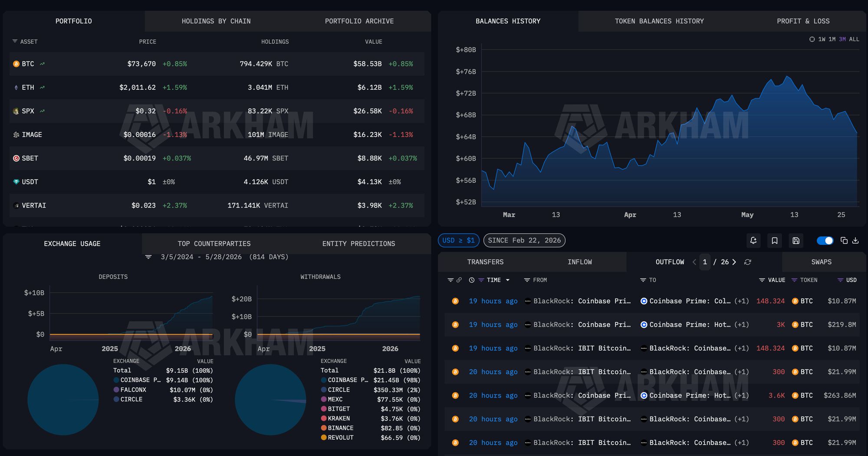Click the USDT token icon
This screenshot has height=456, width=868.
(16, 182)
